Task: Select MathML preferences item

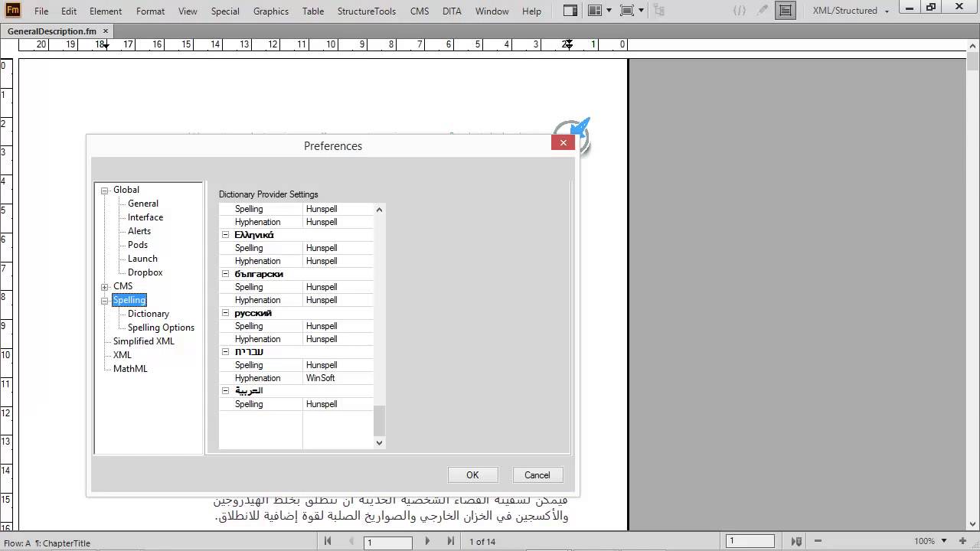Action: pyautogui.click(x=130, y=369)
